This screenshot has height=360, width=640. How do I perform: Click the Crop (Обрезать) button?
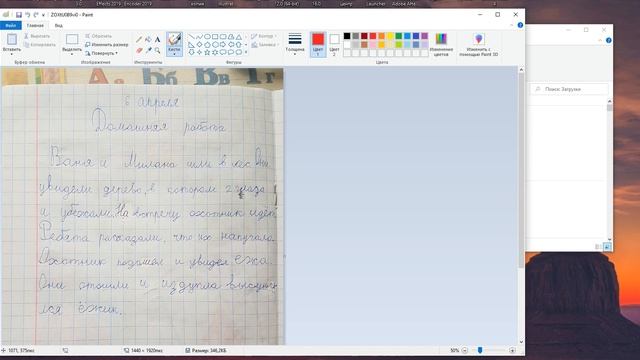point(98,36)
